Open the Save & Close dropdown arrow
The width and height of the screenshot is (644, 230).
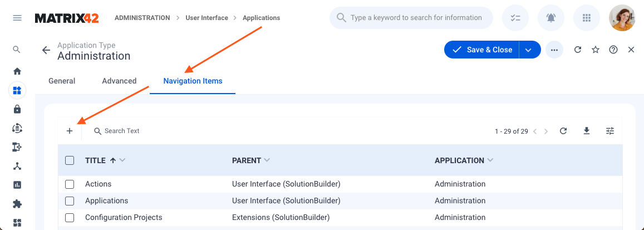pos(529,50)
